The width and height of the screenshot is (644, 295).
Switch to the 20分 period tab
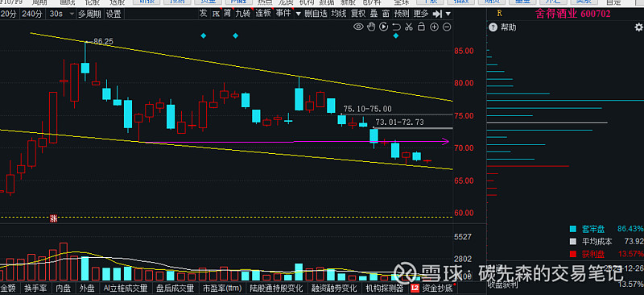click(9, 14)
